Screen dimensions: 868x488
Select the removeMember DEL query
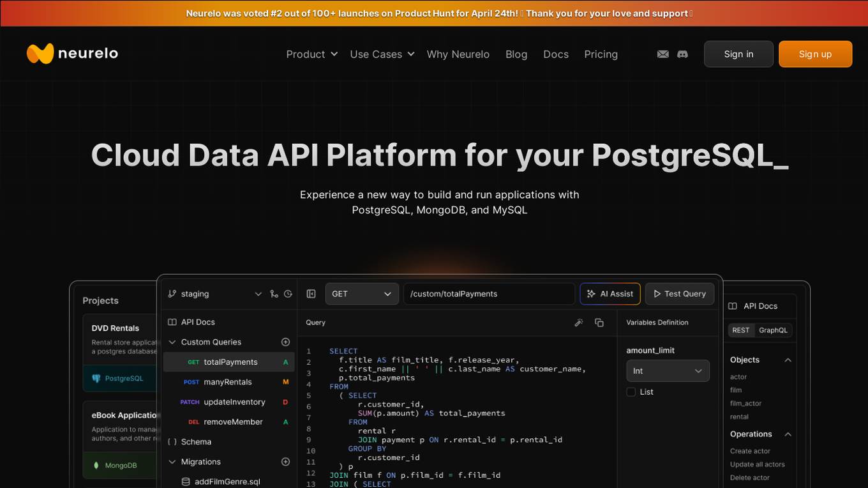228,422
